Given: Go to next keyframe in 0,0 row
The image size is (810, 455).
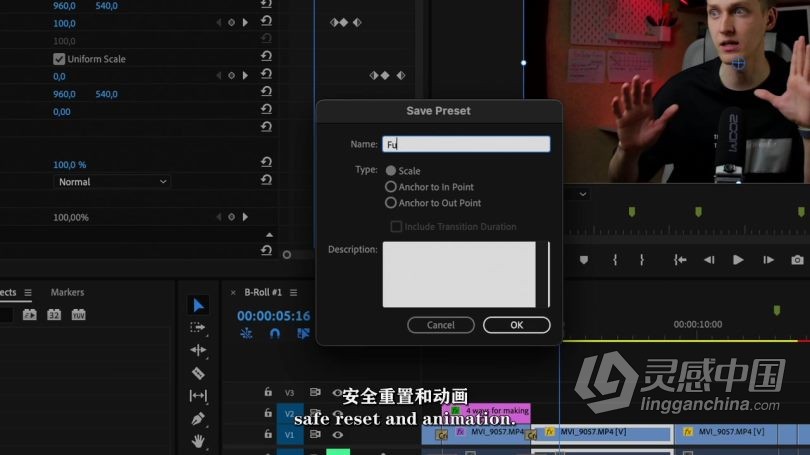Looking at the screenshot, I should tap(245, 75).
